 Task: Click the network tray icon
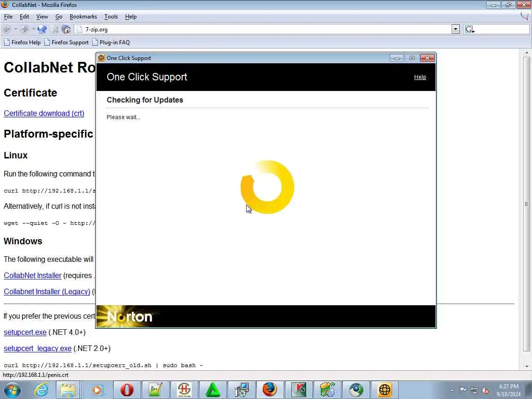(474, 390)
